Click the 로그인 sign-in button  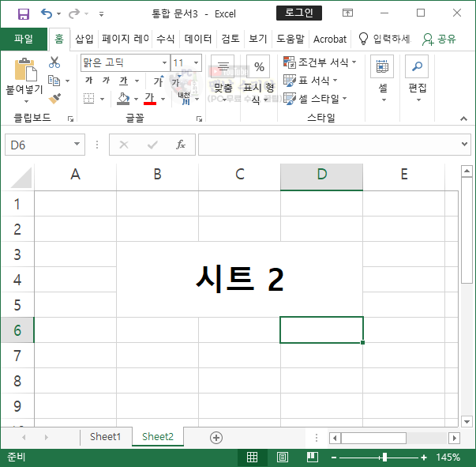point(298,13)
